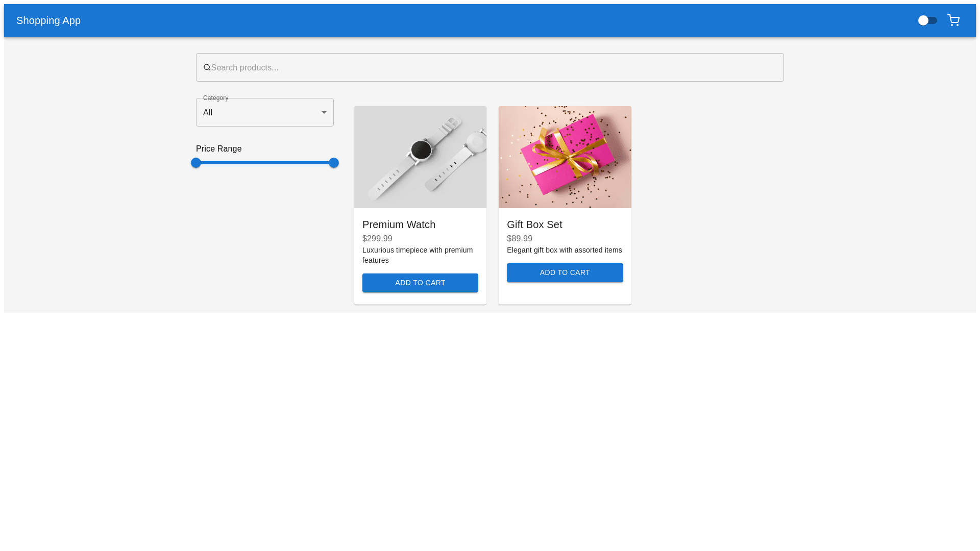
Task: Click the Premium Watch product image
Action: coord(420,157)
